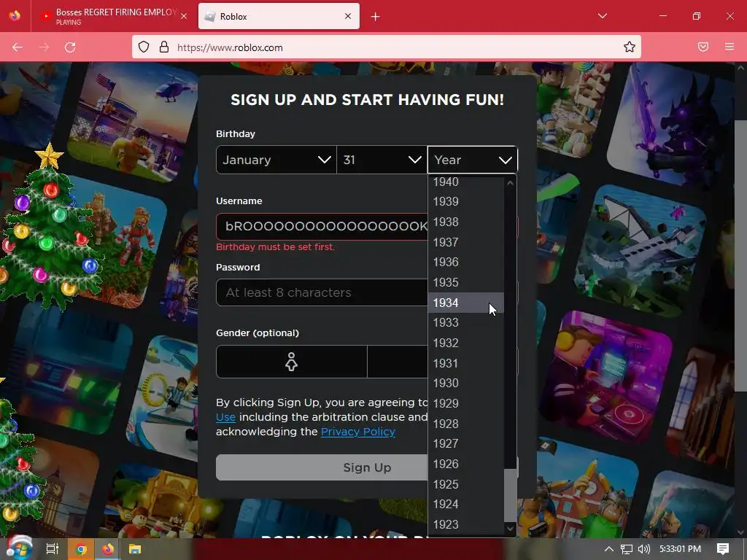Pick year 1936

466,262
